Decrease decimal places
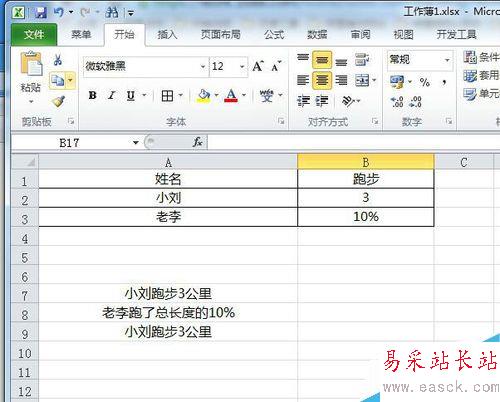 click(415, 102)
